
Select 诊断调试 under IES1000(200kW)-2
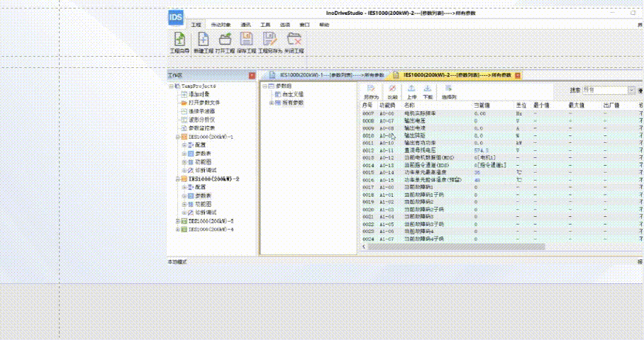tap(206, 212)
